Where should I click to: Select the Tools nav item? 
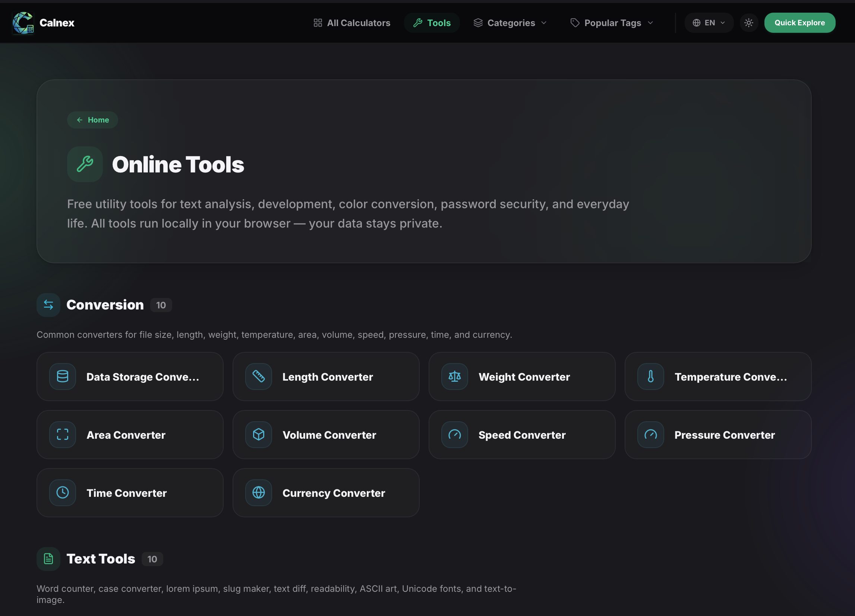[432, 23]
